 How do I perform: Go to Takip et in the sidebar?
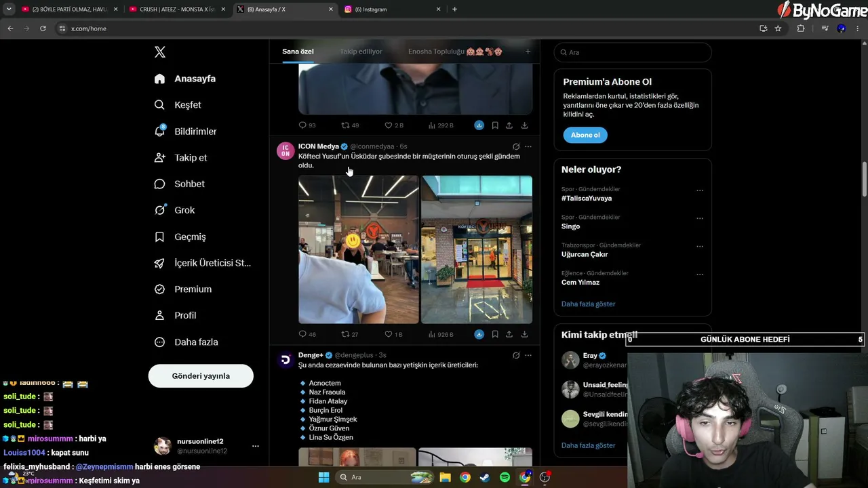(x=180, y=158)
